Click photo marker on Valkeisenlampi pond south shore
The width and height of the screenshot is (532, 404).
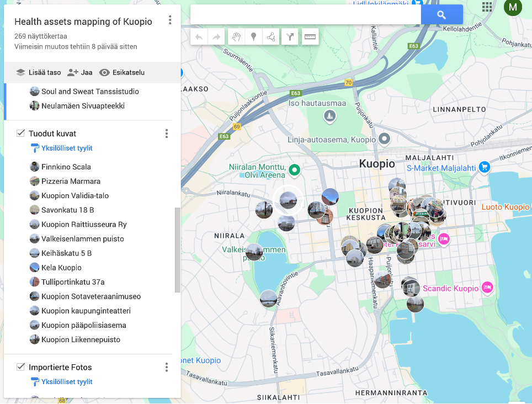point(268,299)
